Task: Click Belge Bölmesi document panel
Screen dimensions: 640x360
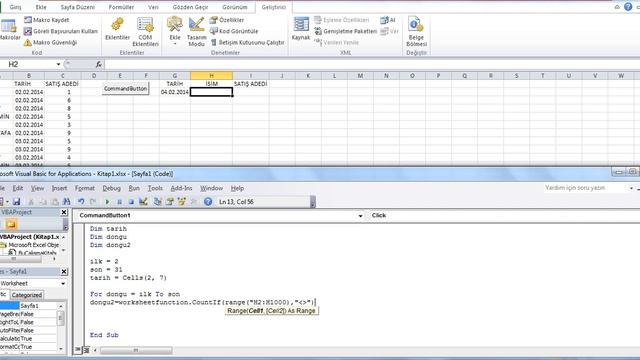Action: [416, 32]
